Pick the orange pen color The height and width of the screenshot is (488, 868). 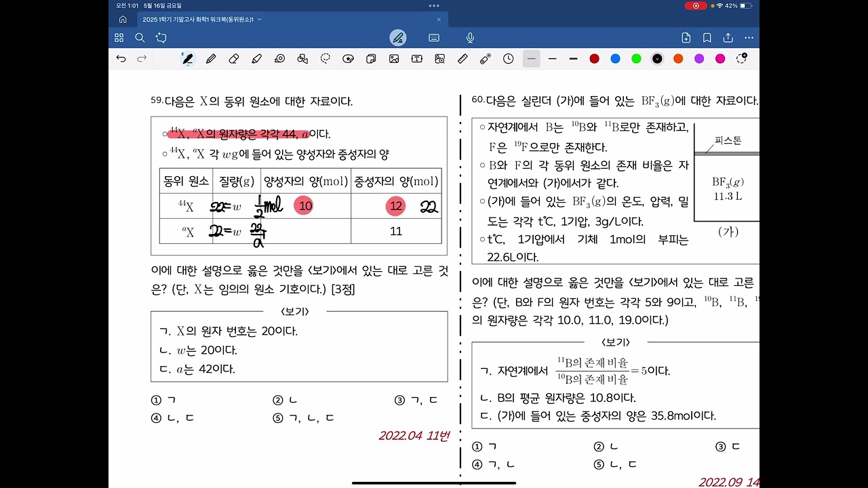point(678,59)
